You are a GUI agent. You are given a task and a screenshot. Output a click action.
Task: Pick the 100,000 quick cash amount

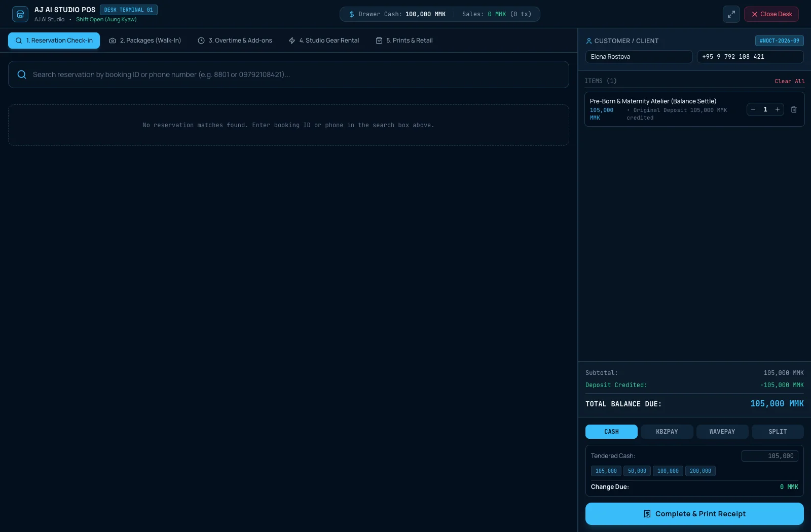tap(668, 471)
